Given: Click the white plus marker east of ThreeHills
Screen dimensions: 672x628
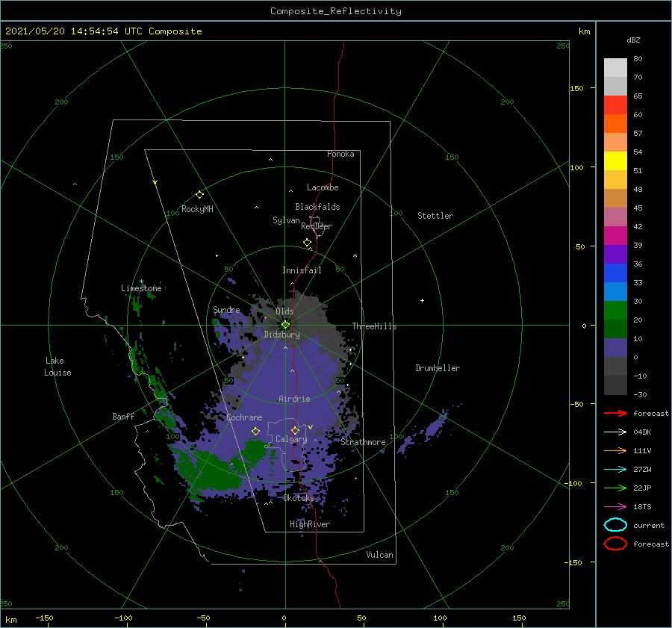Looking at the screenshot, I should 422,300.
